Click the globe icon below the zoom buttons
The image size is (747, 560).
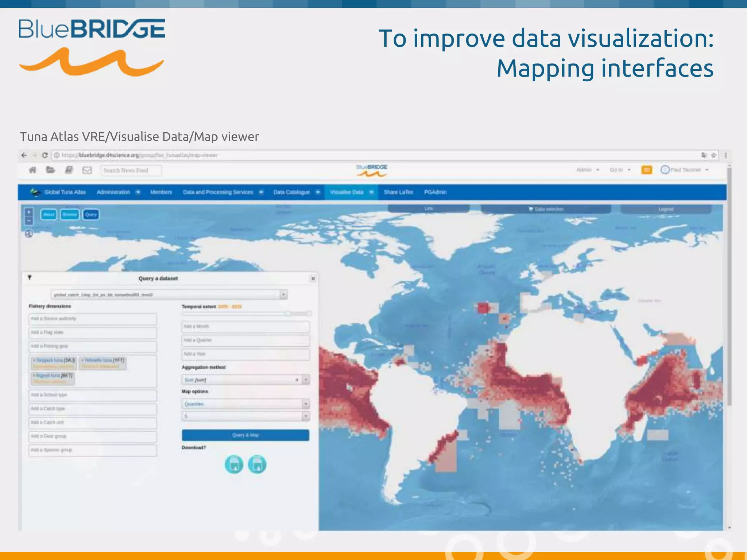pyautogui.click(x=29, y=234)
